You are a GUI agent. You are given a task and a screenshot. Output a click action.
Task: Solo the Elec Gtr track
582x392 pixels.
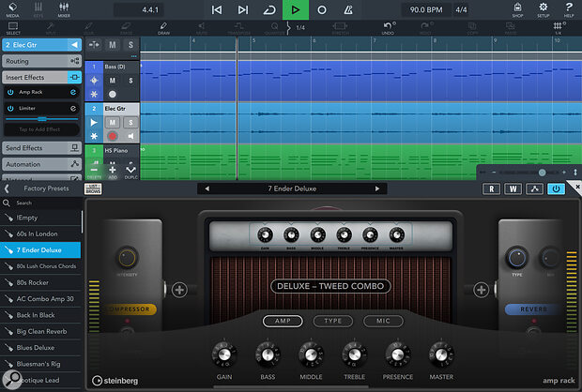[130, 123]
